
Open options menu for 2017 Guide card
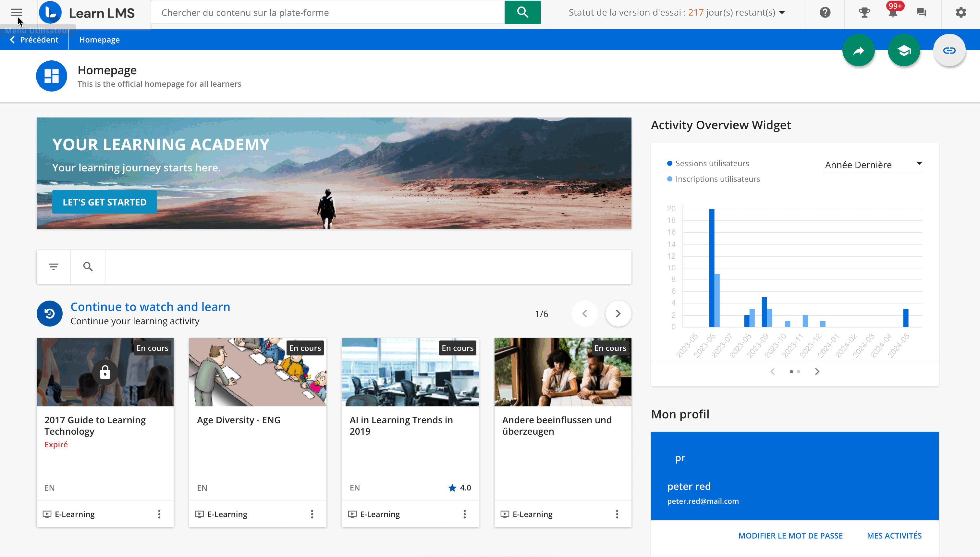click(x=159, y=514)
